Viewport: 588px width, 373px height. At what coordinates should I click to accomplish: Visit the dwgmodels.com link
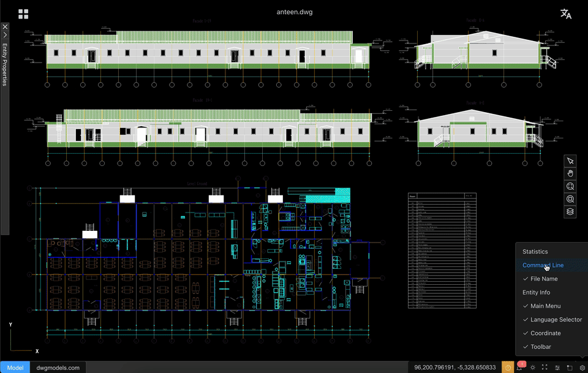point(58,367)
